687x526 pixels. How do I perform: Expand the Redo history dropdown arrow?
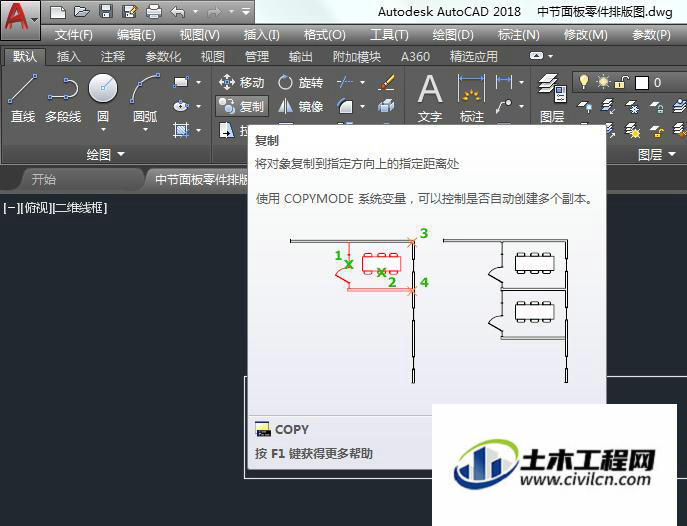(x=231, y=12)
